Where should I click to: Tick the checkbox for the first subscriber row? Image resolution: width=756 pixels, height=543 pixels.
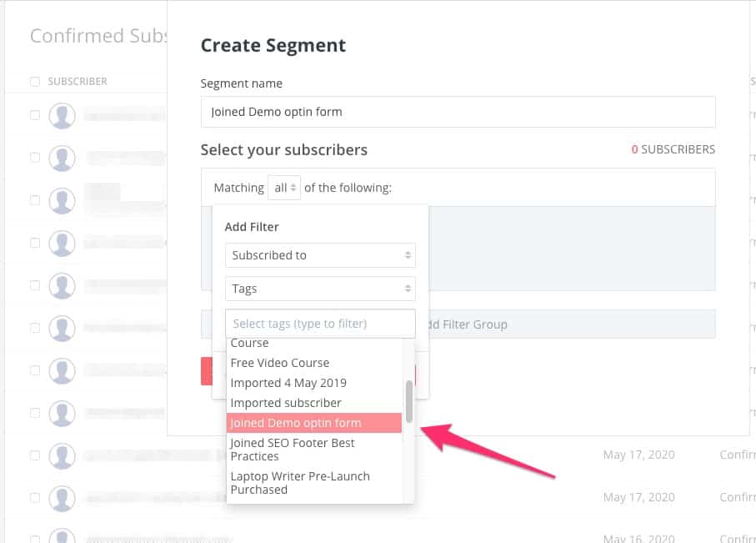coord(35,116)
